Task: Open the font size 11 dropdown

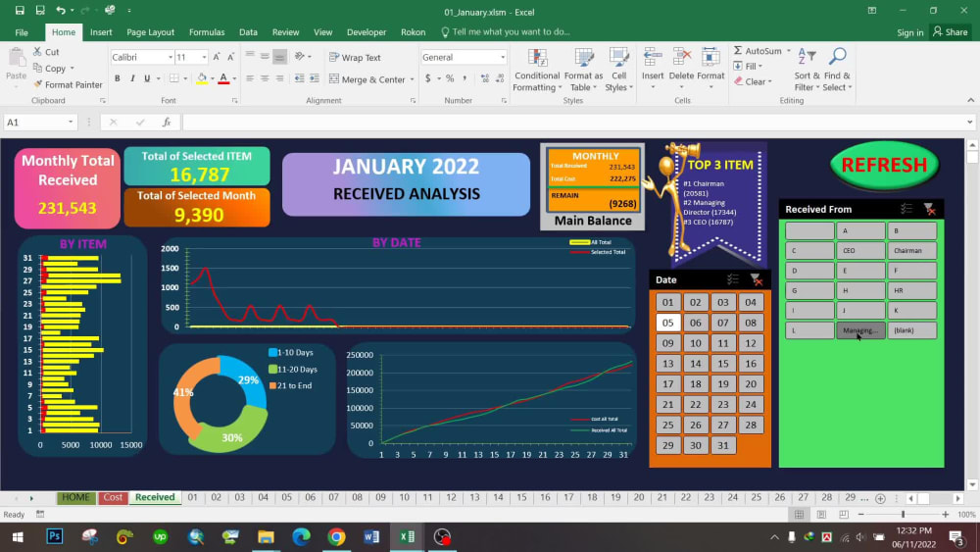Action: pos(204,57)
